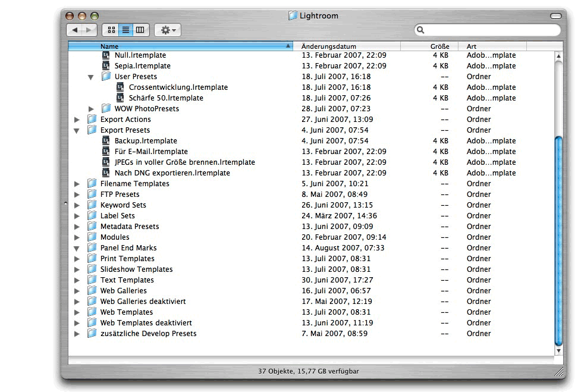Screen dimensions: 578x392
Task: Click the Finder search field
Action: (x=488, y=30)
